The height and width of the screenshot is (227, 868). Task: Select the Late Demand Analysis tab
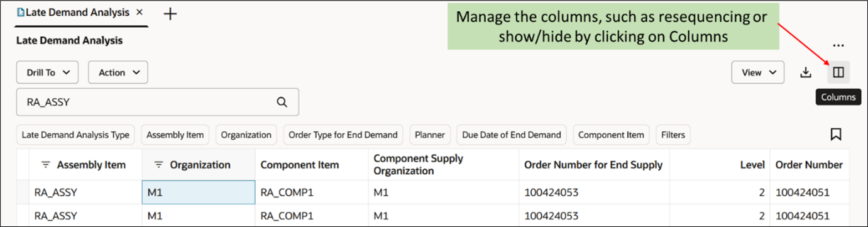[x=72, y=13]
